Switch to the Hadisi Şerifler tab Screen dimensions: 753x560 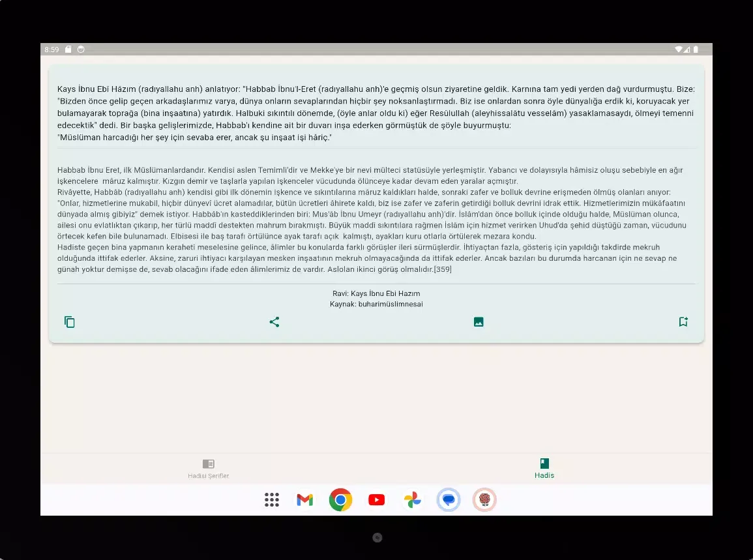click(208, 468)
